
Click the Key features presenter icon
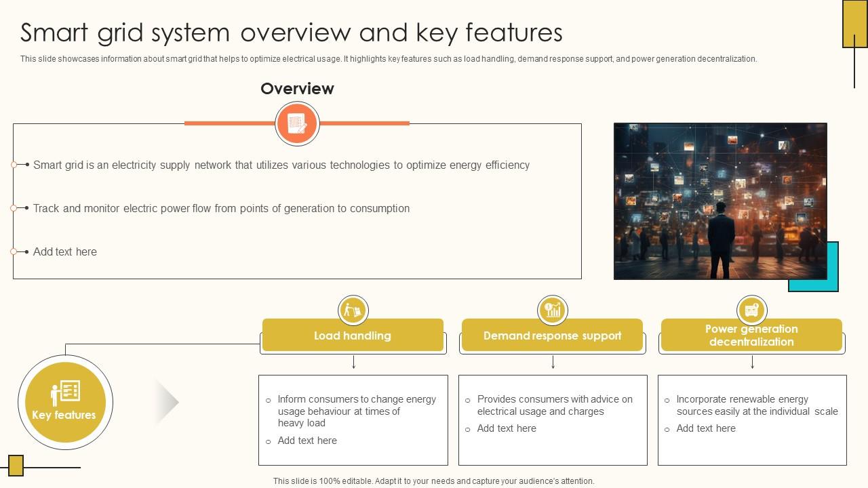[66, 392]
